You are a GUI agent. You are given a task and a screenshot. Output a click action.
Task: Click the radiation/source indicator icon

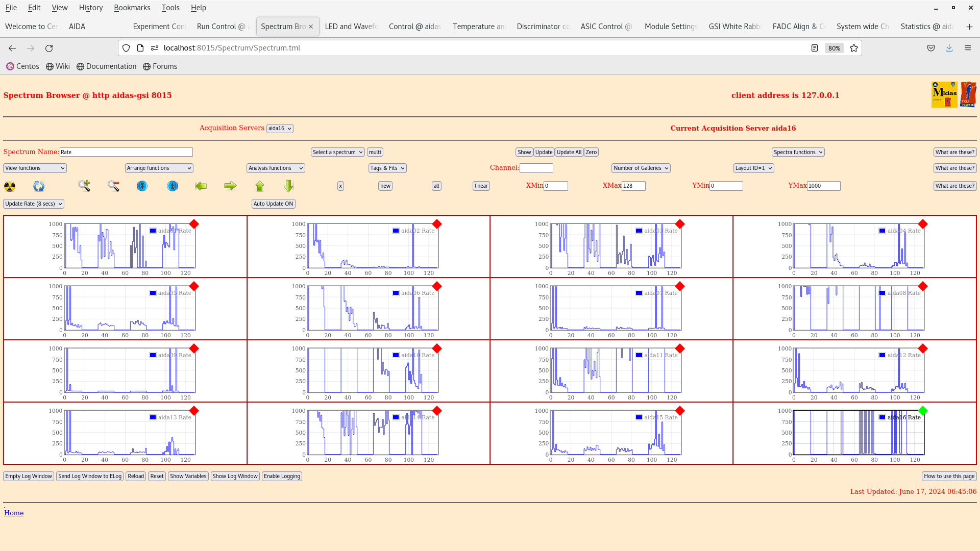(9, 186)
